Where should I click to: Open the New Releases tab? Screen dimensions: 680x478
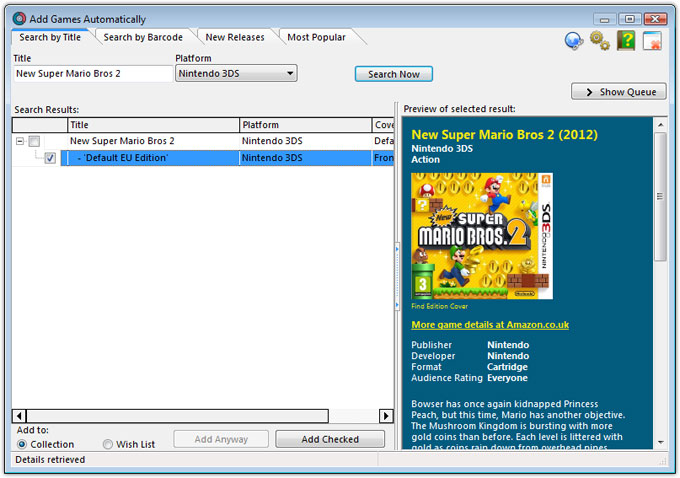pyautogui.click(x=235, y=37)
